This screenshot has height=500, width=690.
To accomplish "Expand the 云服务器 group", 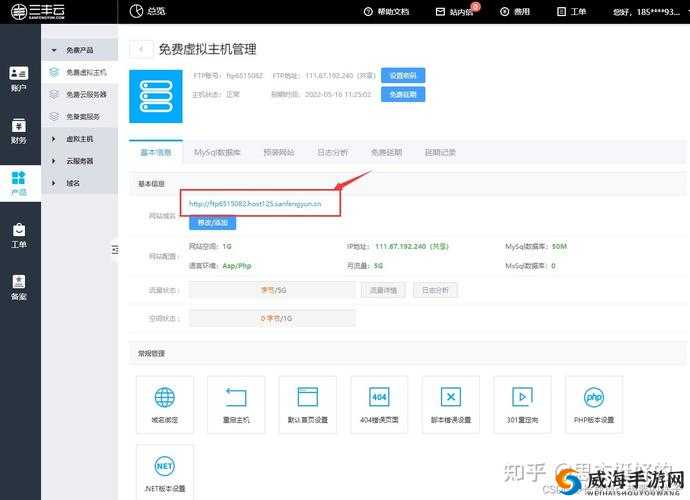I will tap(80, 161).
